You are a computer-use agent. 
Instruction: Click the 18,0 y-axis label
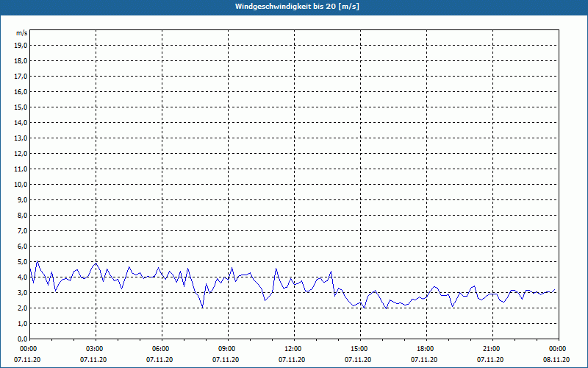(21, 61)
